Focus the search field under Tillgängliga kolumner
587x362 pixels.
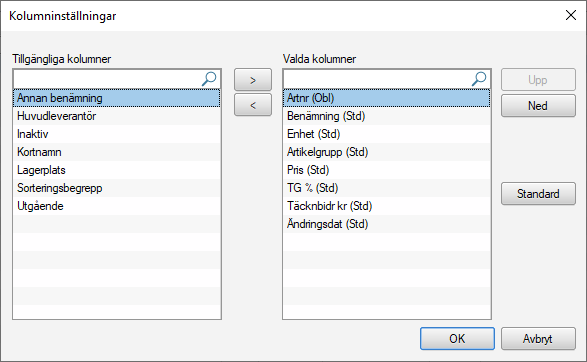108,79
